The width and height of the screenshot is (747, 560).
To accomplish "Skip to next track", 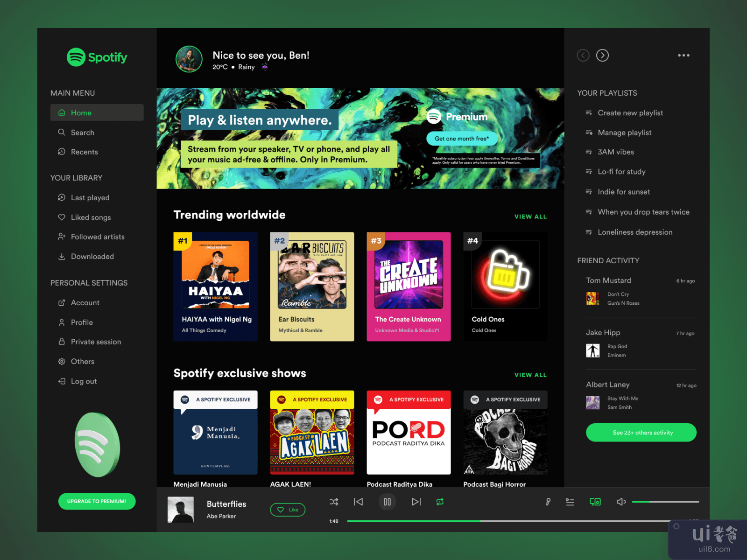I will coord(416,502).
